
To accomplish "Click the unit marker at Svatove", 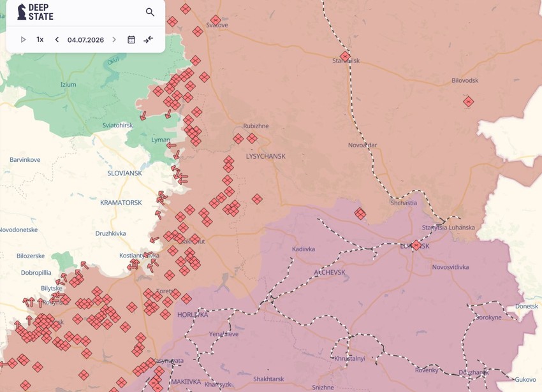I will pos(216,20).
